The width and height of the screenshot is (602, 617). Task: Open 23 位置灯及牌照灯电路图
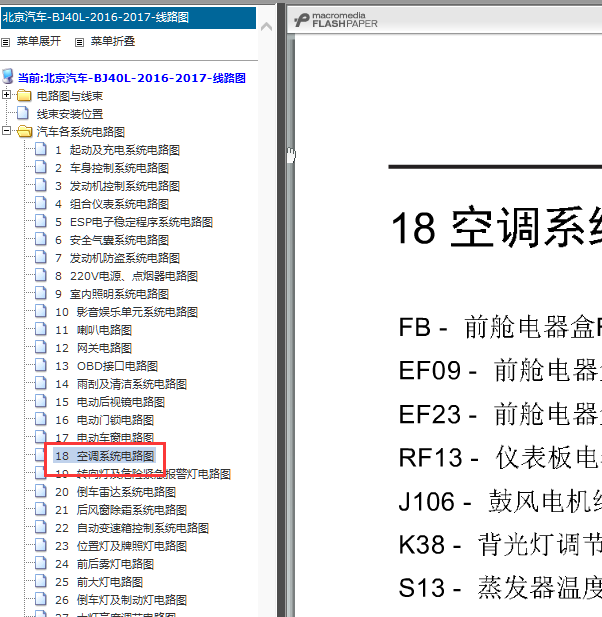click(x=121, y=546)
